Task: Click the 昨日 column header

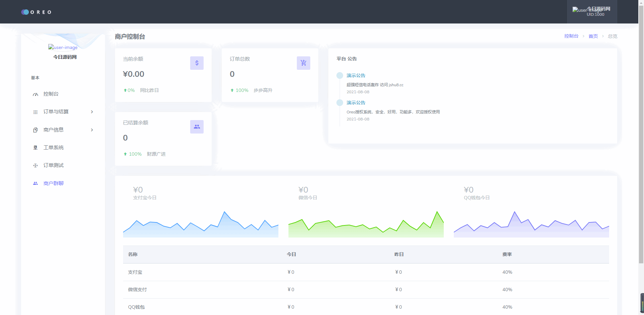Action: click(x=399, y=254)
